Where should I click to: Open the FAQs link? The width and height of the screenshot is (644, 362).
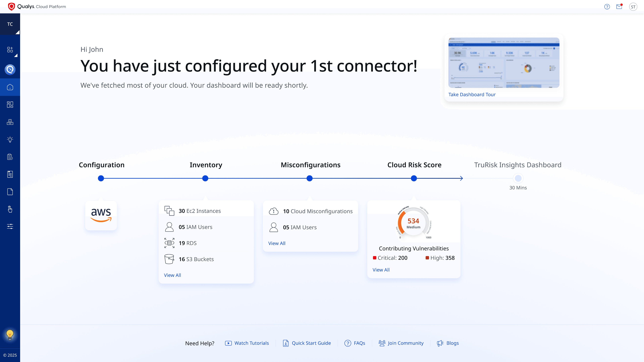(x=355, y=343)
